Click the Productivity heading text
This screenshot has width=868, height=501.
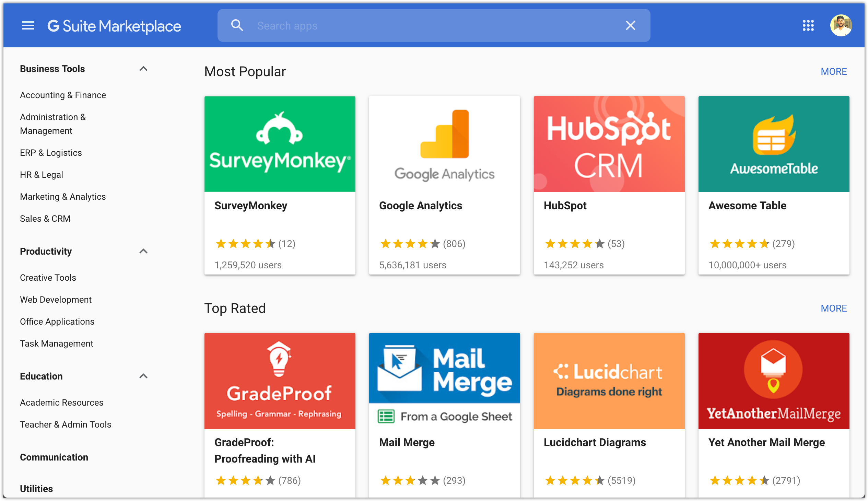pyautogui.click(x=46, y=252)
